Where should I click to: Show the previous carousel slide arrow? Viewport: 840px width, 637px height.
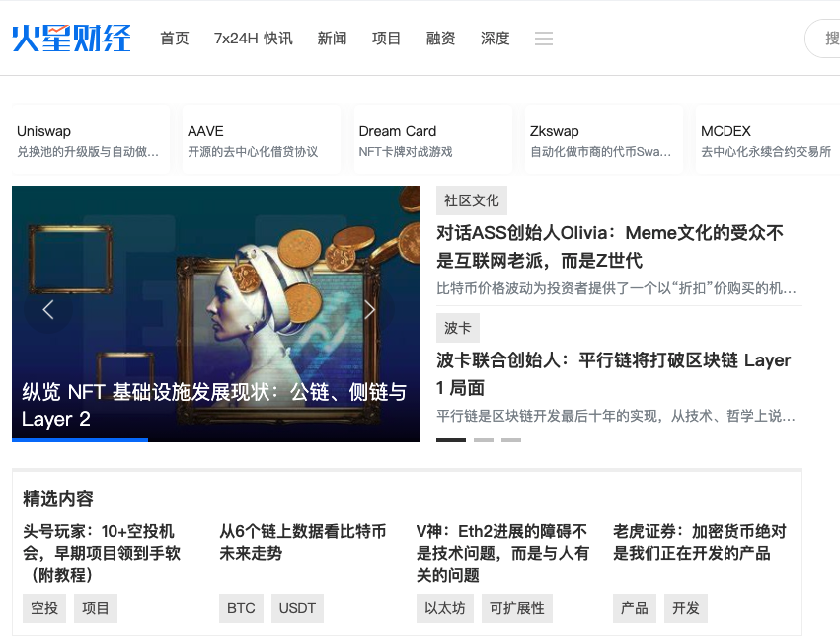(48, 309)
